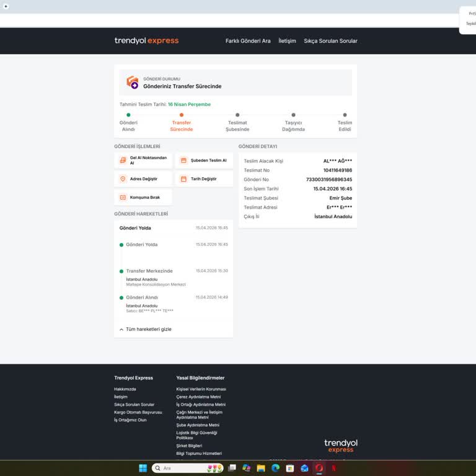Open Çerez Aydınlatma Metni link
Image resolution: width=476 pixels, height=476 pixels.
(x=198, y=397)
